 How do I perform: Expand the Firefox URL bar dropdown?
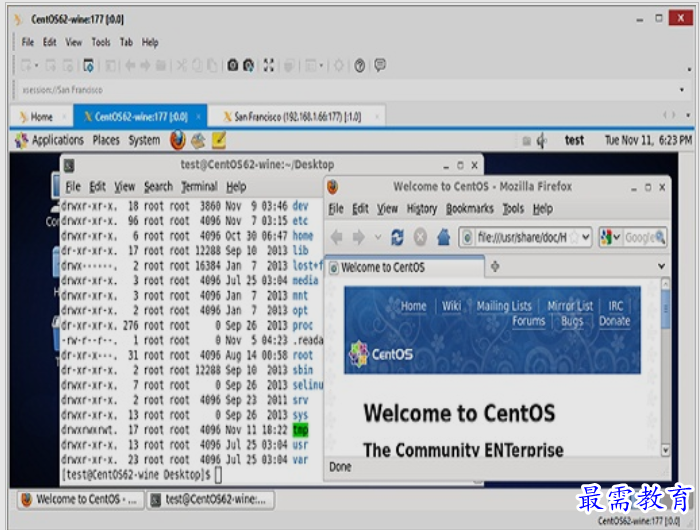[x=585, y=237]
